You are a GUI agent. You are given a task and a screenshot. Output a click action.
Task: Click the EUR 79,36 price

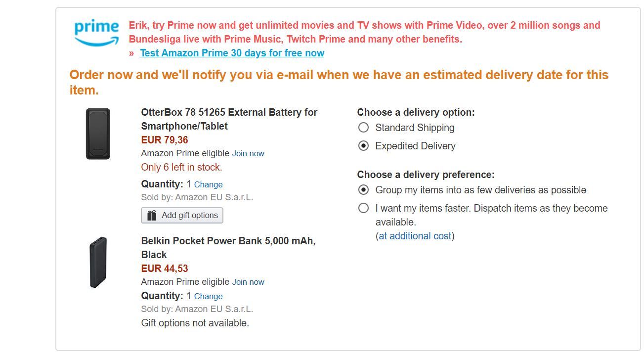(x=165, y=140)
